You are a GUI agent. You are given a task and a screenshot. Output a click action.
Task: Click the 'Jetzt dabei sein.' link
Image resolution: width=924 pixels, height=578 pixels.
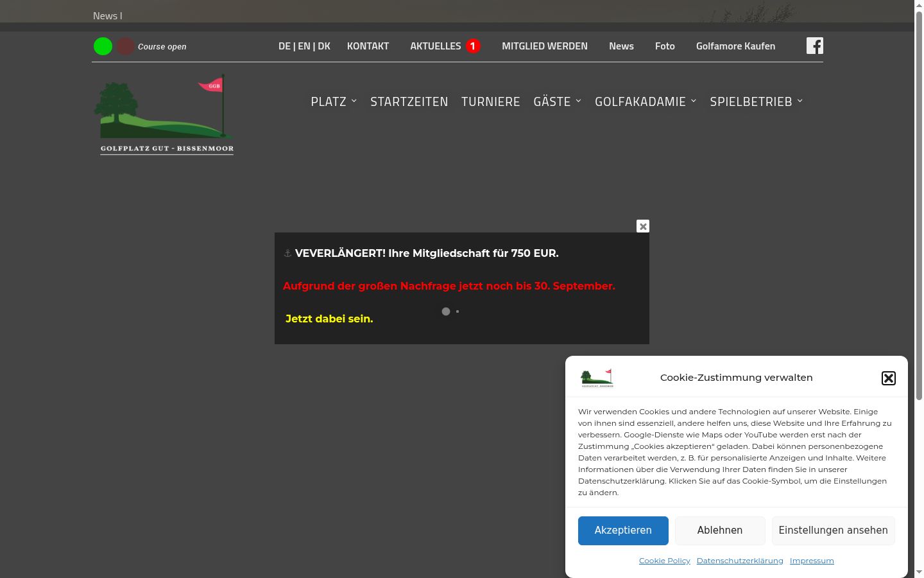tap(329, 319)
